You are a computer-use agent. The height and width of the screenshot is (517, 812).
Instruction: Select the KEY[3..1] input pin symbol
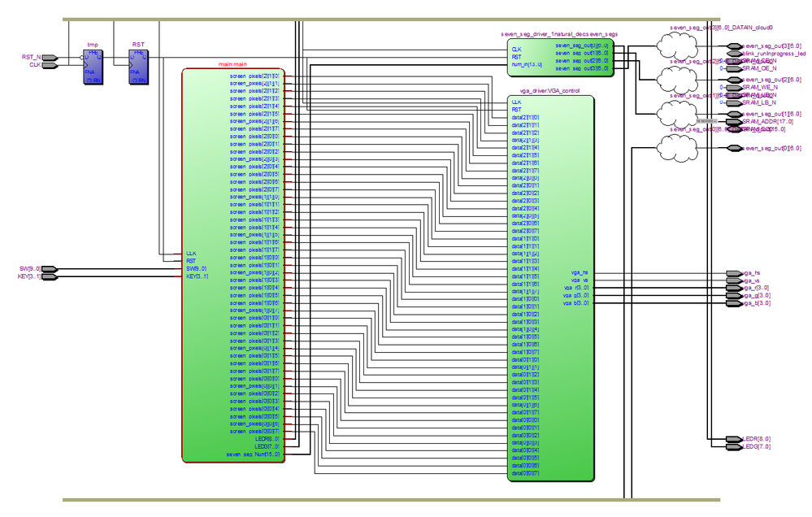pos(50,277)
